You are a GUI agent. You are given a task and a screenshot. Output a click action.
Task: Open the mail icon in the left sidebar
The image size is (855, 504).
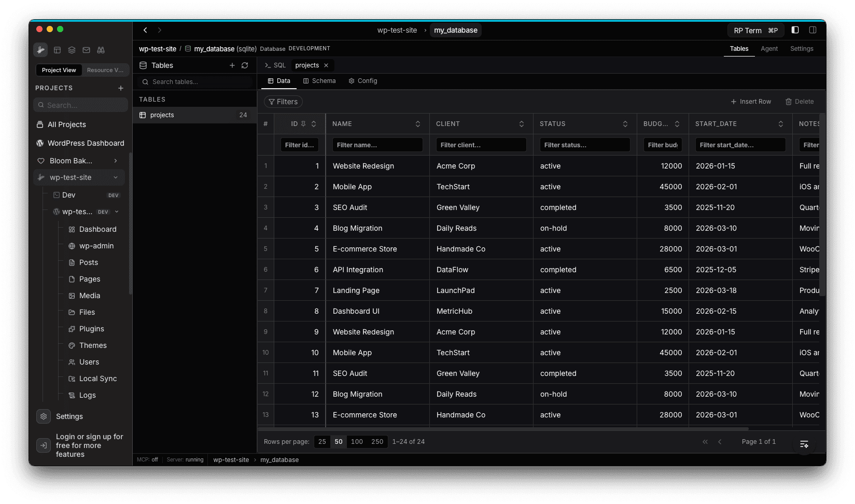[86, 50]
